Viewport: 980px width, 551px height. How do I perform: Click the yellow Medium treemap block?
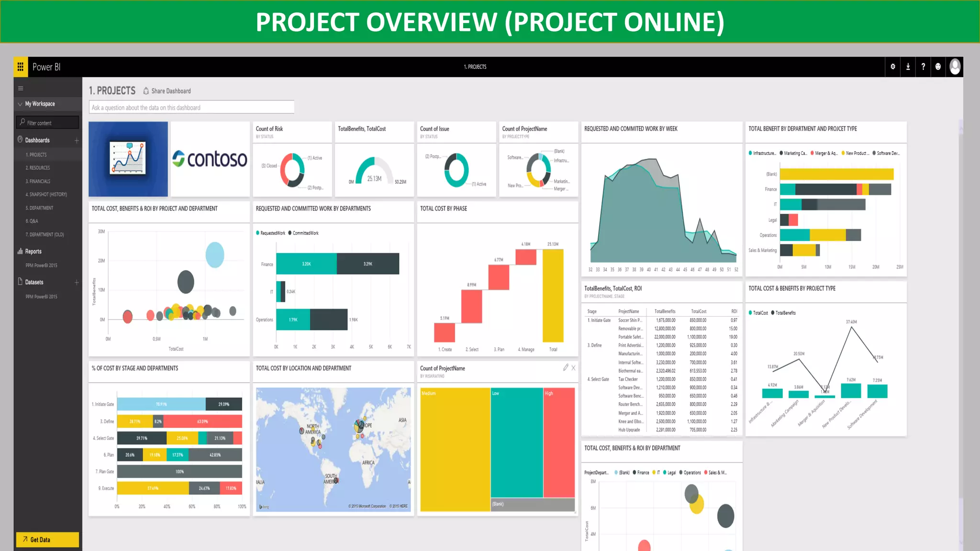[x=455, y=450]
